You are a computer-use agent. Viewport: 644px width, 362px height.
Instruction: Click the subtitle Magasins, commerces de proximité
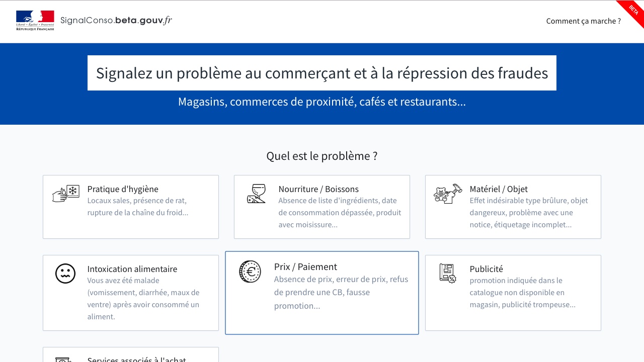(x=322, y=102)
